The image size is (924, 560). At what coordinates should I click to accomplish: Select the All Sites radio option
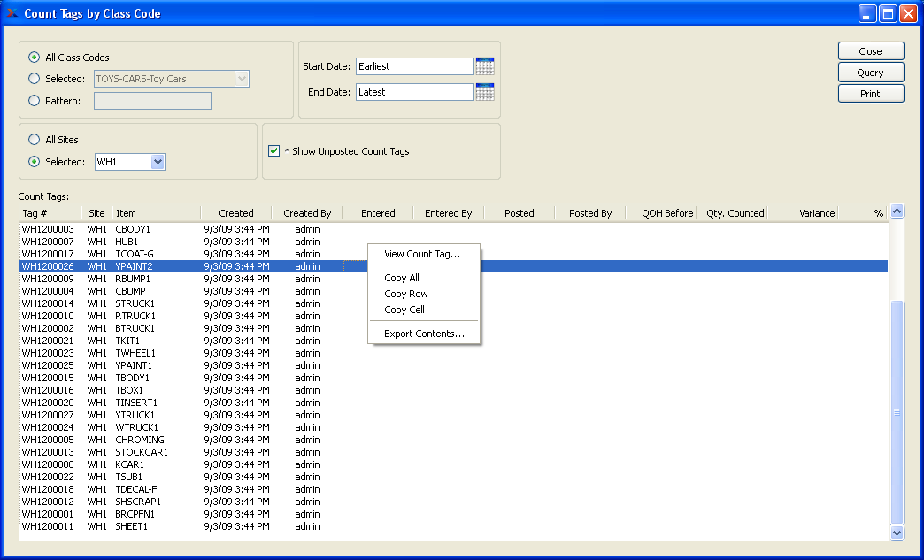pos(35,140)
